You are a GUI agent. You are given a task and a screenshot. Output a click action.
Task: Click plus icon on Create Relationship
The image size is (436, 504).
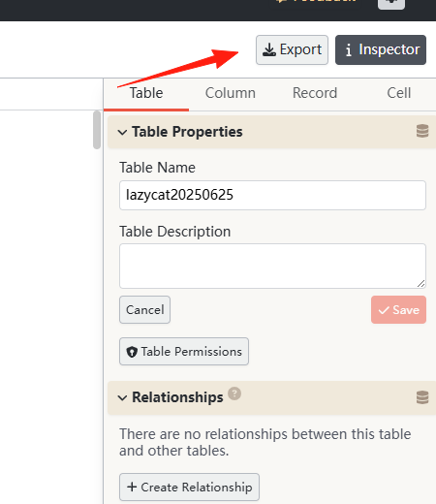point(132,487)
